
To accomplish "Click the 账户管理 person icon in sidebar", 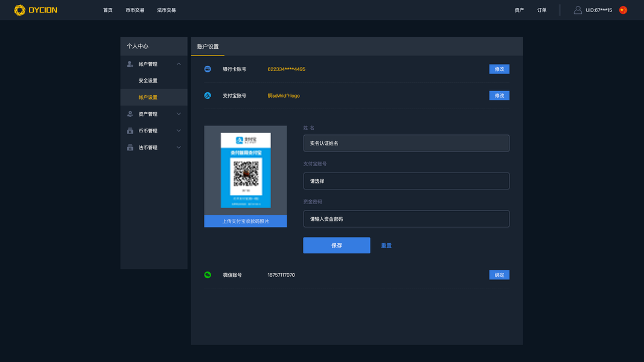I will pos(130,64).
